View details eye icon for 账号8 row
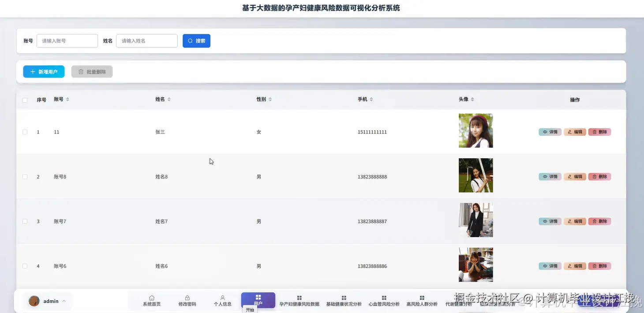 [545, 177]
